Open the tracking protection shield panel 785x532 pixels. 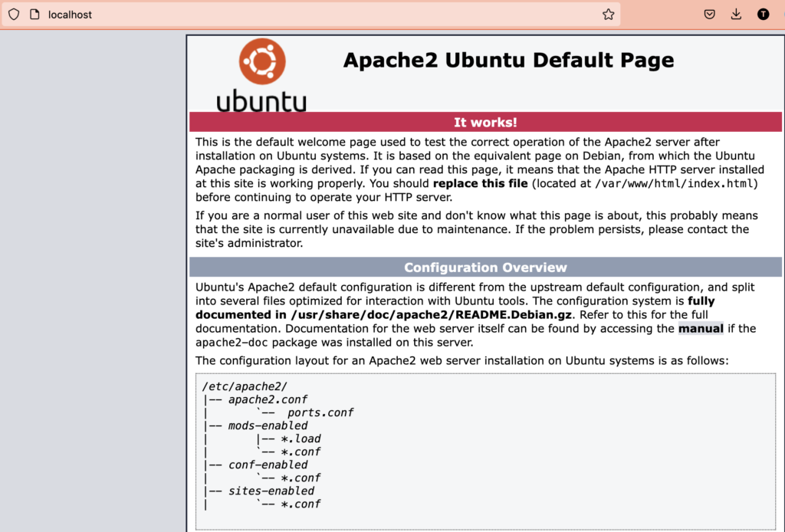coord(14,14)
